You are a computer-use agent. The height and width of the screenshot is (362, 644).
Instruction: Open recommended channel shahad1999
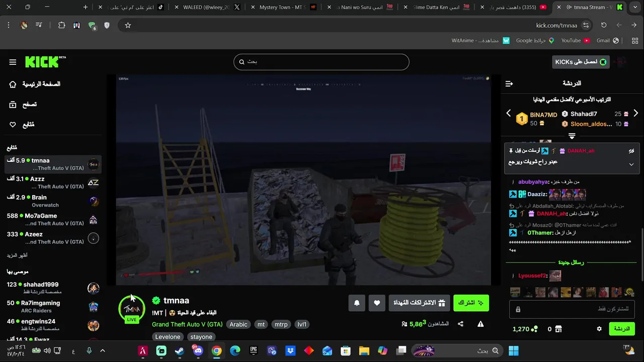pos(53,288)
